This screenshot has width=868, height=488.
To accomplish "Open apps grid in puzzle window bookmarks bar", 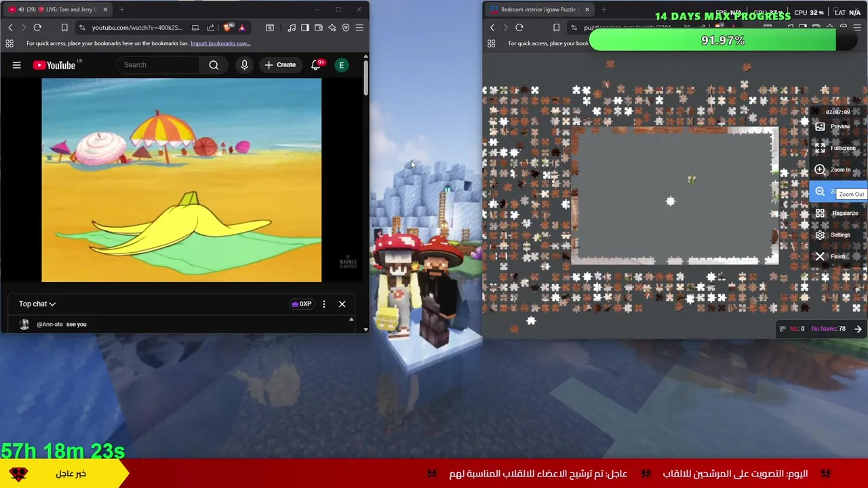I will [x=492, y=43].
